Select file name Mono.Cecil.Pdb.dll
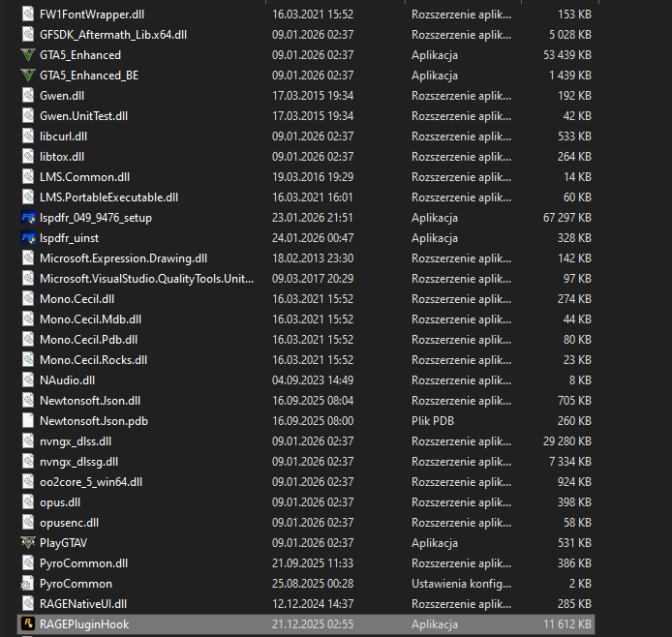Viewport: 672px width, 637px height. point(89,339)
